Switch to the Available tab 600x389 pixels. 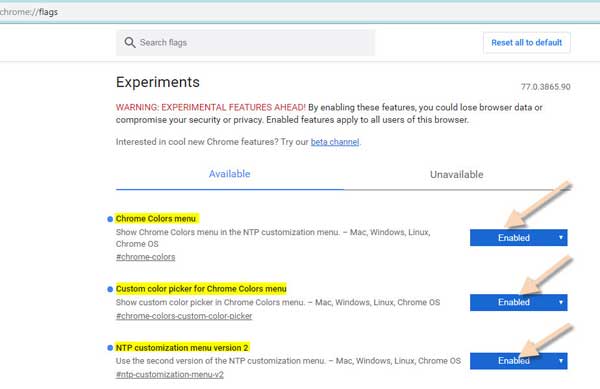point(230,174)
